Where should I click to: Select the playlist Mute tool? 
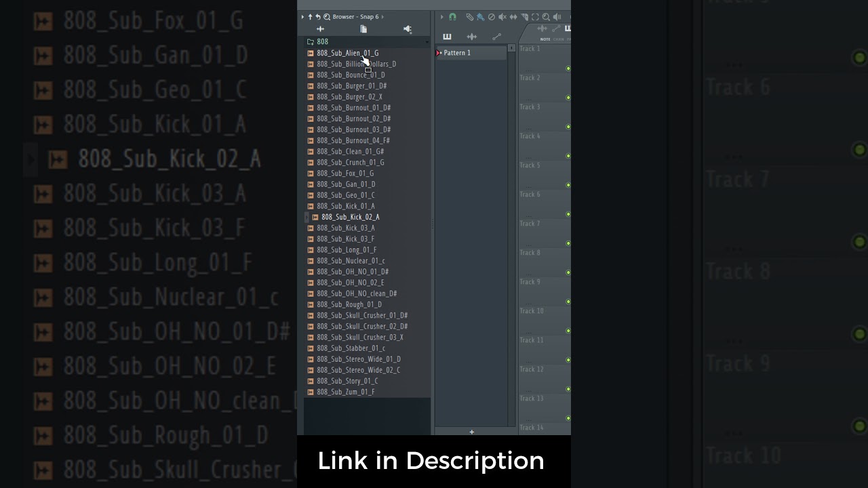(x=502, y=17)
